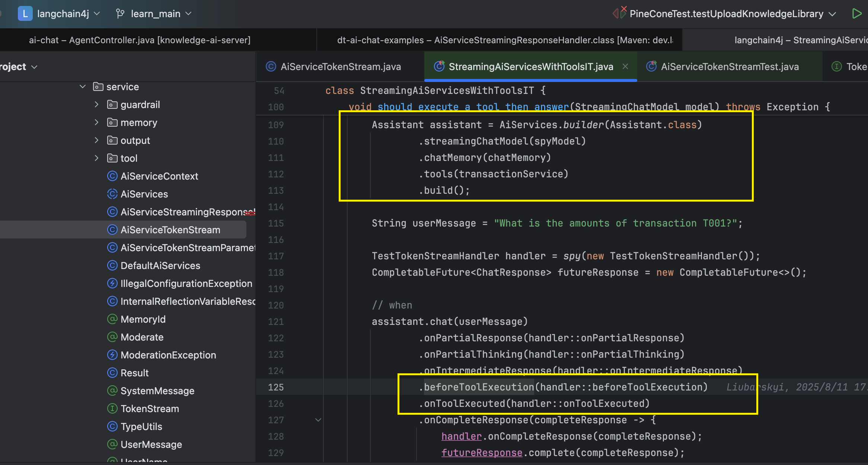Screen dimensions: 868x465
Task: Collapse the service folder
Action: click(x=83, y=87)
